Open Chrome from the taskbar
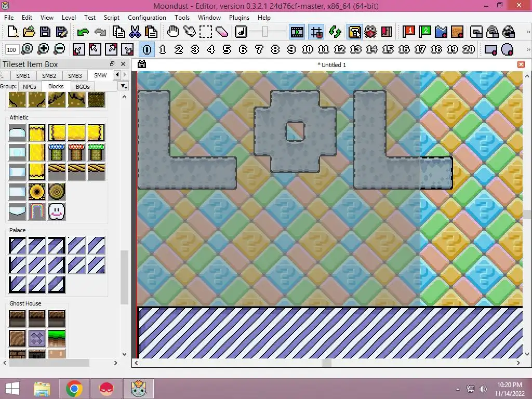The image size is (532, 399). pos(74,389)
